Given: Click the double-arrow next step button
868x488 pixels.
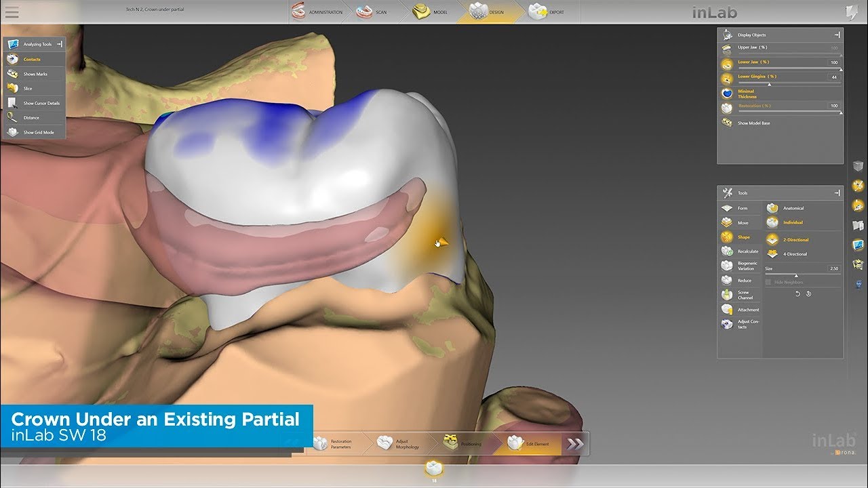Looking at the screenshot, I should point(576,444).
